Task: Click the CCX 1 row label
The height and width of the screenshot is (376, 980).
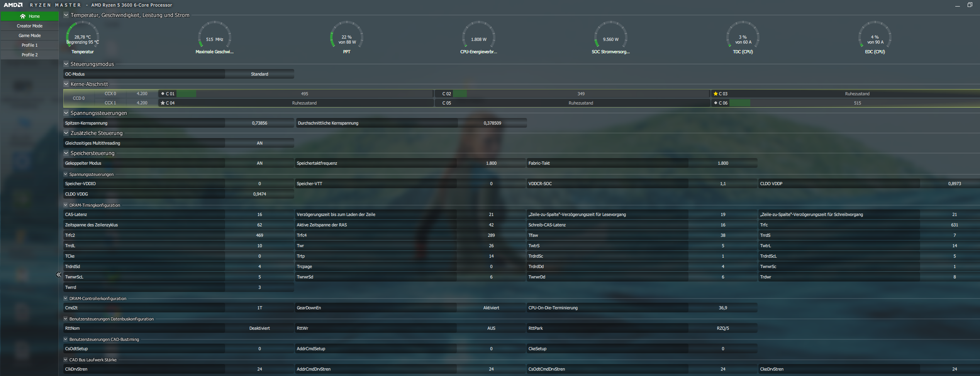Action: click(110, 103)
